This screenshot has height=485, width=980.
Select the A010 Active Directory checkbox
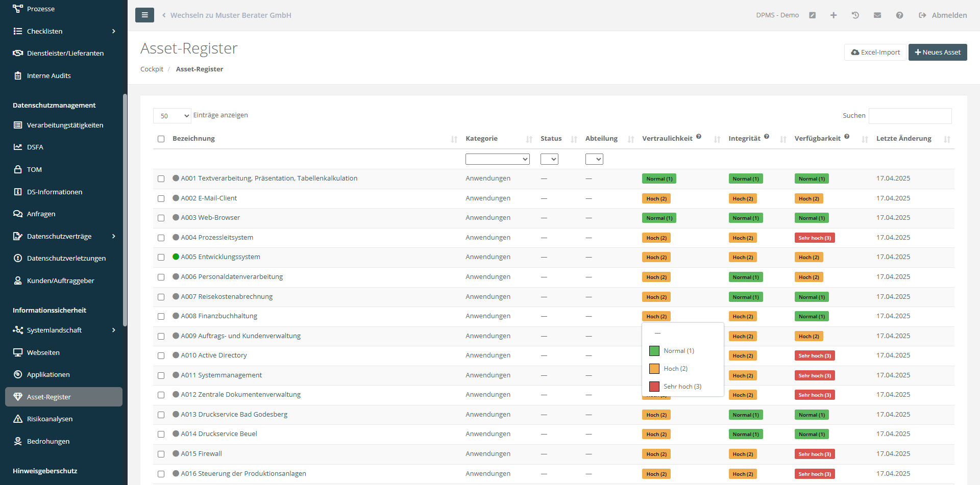pyautogui.click(x=161, y=356)
